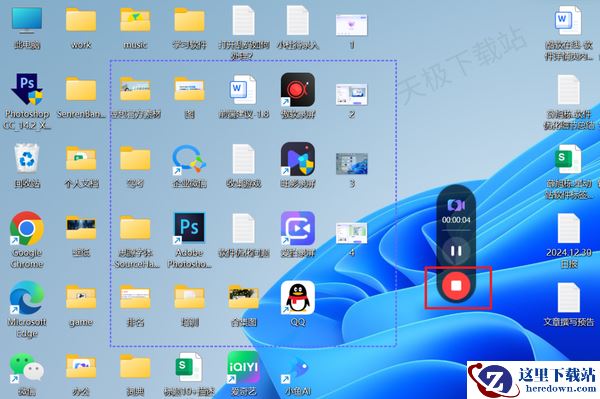The image size is (600, 399).
Task: Select the image thumbnail named 2
Action: pyautogui.click(x=352, y=94)
